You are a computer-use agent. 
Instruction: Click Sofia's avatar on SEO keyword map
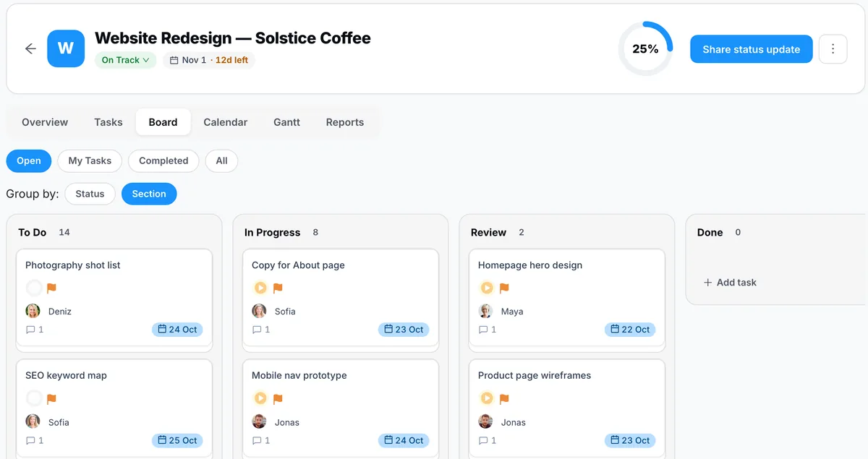[33, 421]
